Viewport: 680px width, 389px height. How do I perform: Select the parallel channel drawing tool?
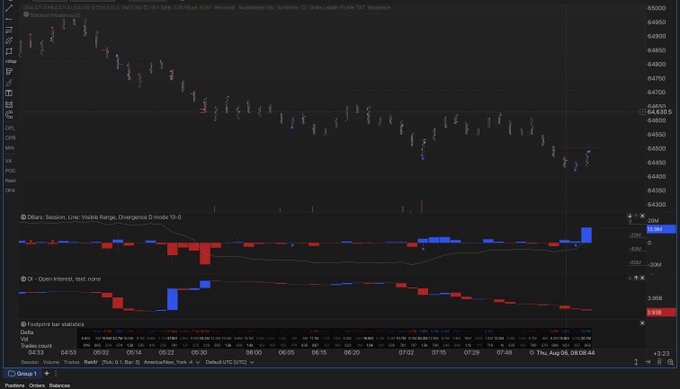(9, 40)
